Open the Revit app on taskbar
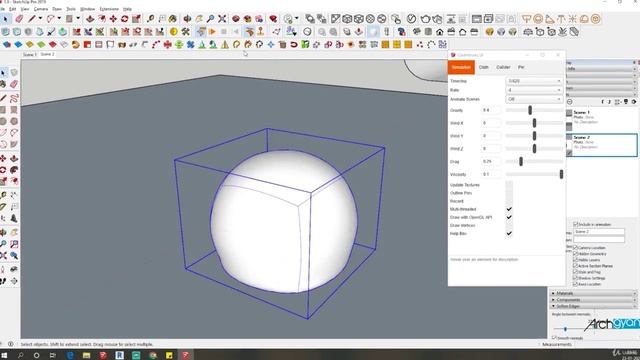The height and width of the screenshot is (360, 640). point(119,355)
